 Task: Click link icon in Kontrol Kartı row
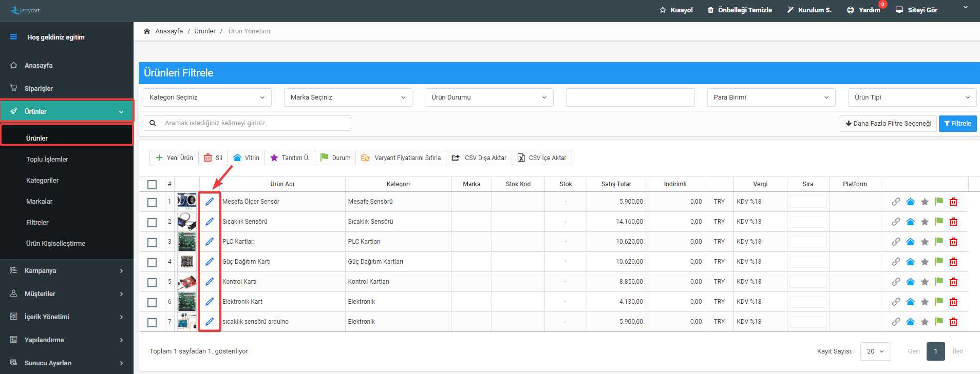point(896,282)
